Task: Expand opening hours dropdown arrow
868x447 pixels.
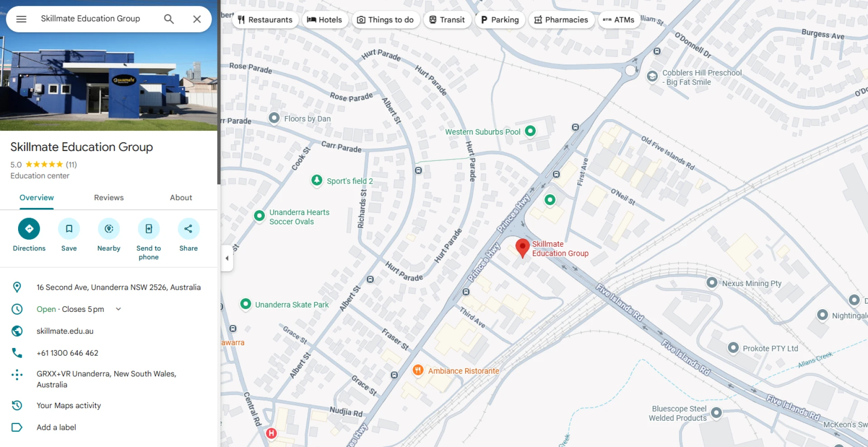Action: pos(118,309)
